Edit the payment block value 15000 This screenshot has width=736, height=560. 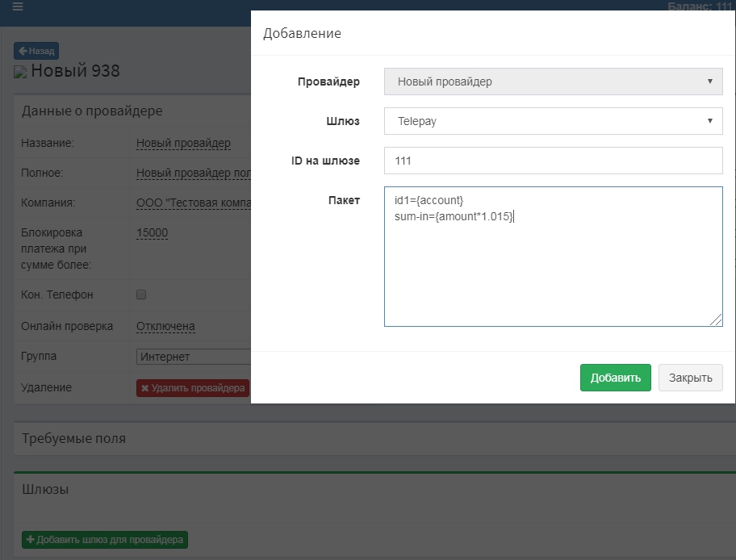click(x=152, y=233)
